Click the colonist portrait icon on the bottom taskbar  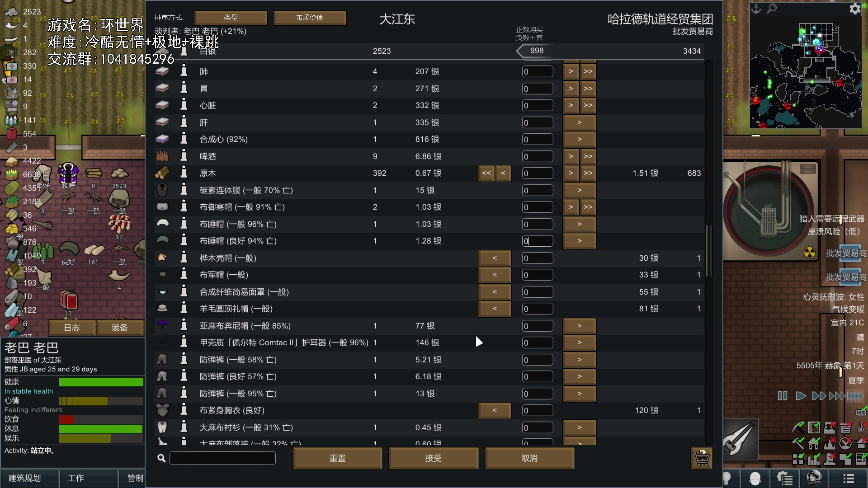[x=755, y=478]
